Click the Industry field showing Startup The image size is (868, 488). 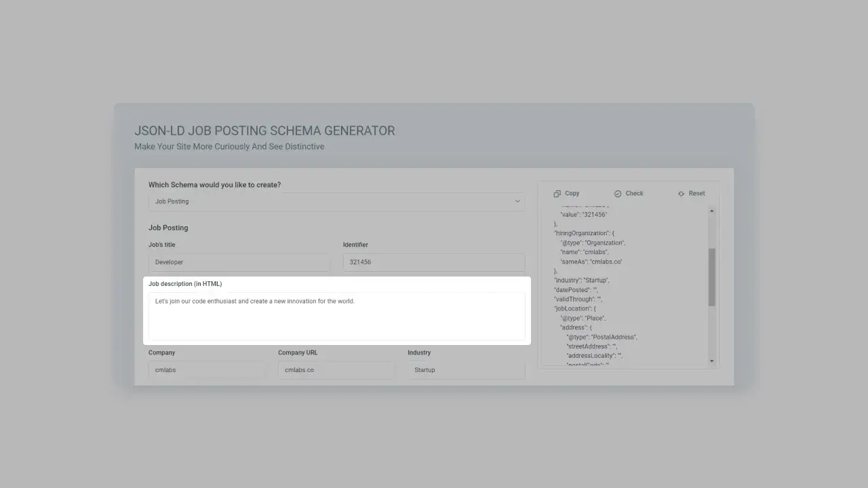coord(466,370)
